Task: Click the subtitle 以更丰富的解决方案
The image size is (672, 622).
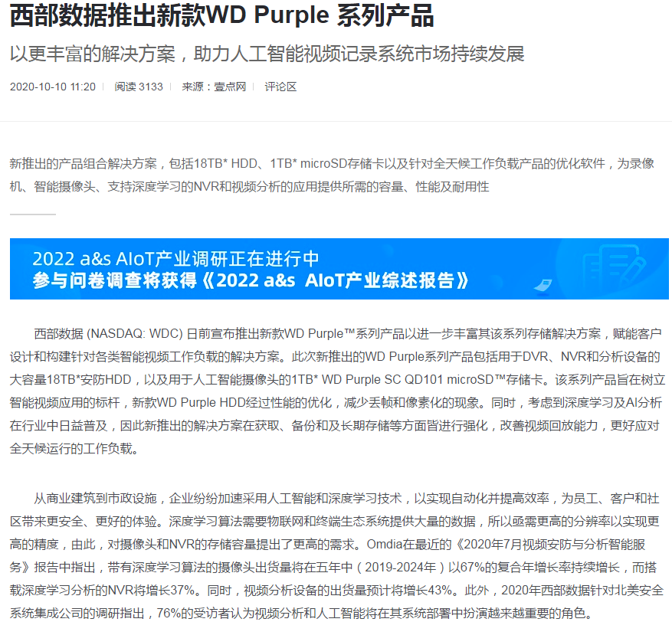Action: (93, 54)
